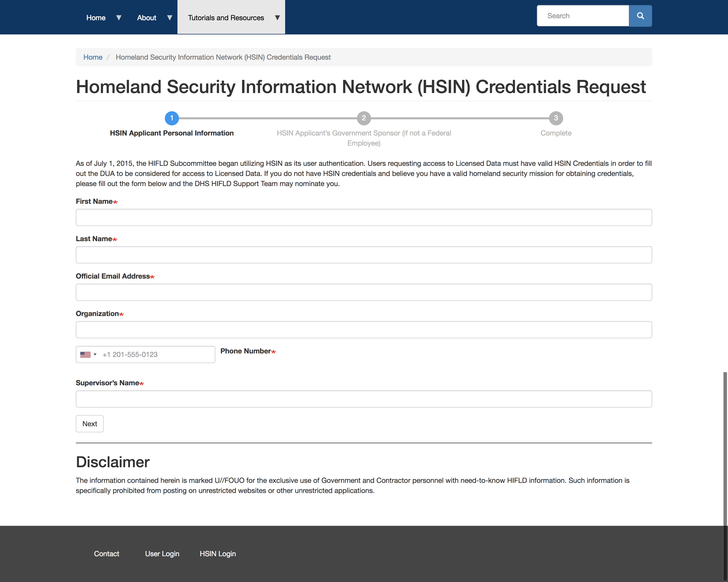
Task: Open the HSIN Login footer link
Action: point(218,554)
